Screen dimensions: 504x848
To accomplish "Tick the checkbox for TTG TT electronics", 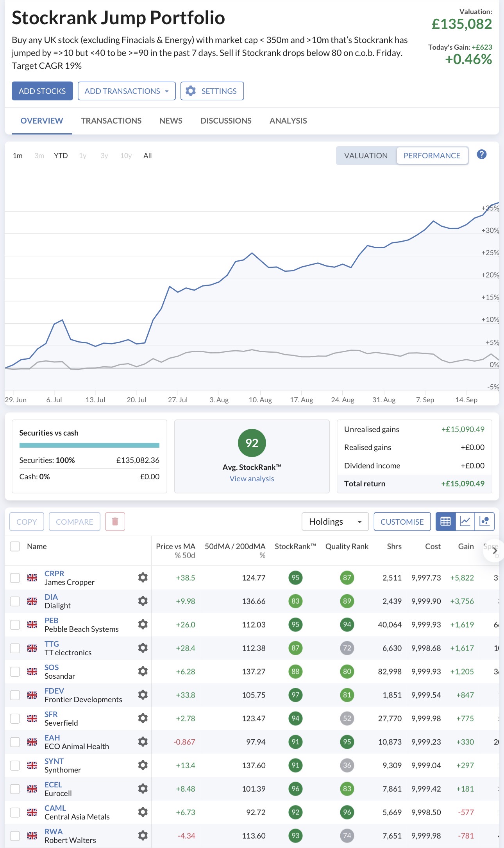I will click(x=15, y=648).
